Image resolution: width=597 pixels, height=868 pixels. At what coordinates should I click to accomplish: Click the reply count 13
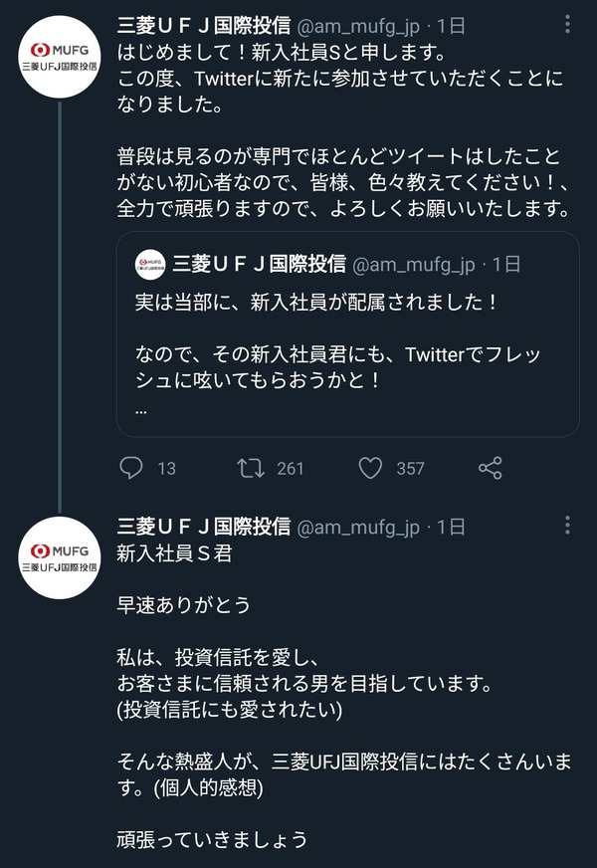tap(166, 468)
